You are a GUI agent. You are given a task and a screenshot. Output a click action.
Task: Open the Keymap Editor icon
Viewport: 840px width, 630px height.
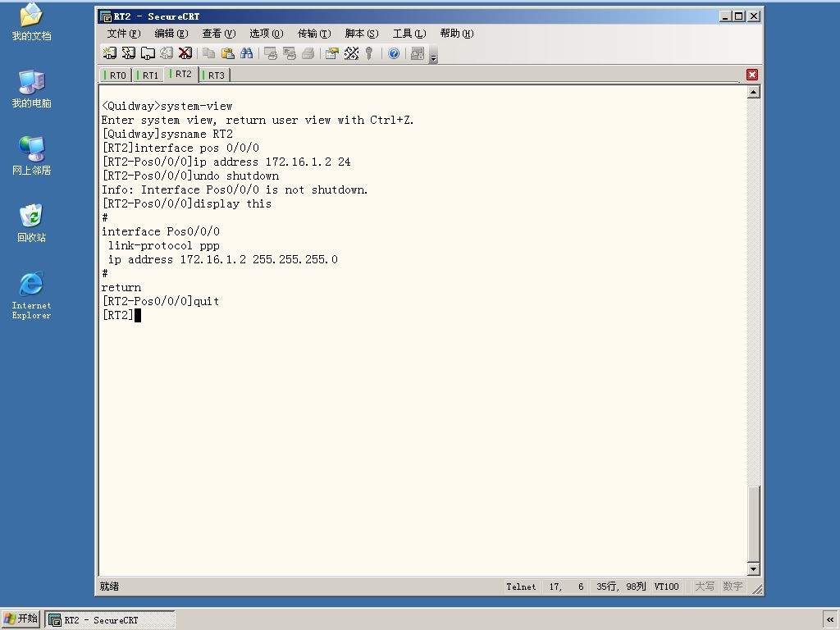351,53
